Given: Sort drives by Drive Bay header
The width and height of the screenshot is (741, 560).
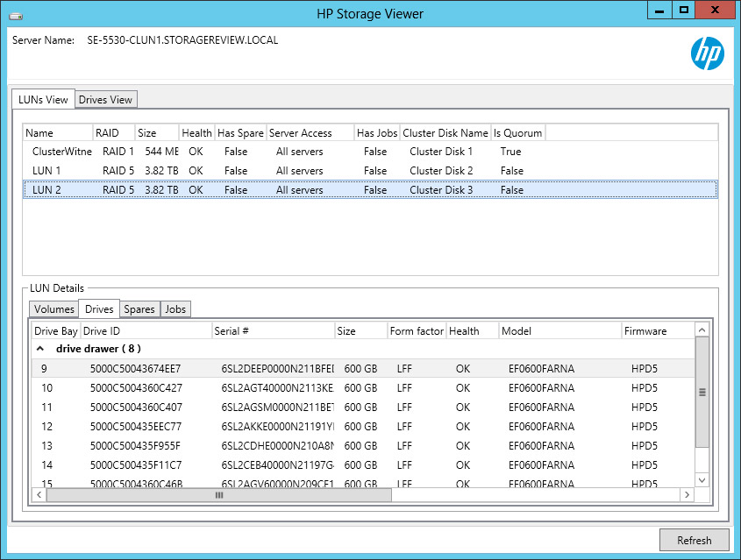Looking at the screenshot, I should 56,331.
